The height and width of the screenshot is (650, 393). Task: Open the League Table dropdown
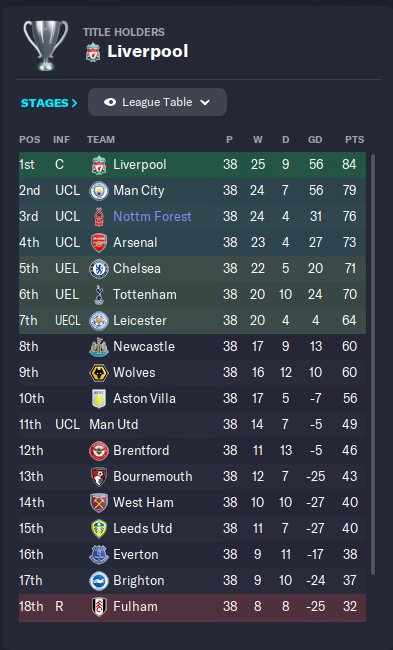[157, 102]
